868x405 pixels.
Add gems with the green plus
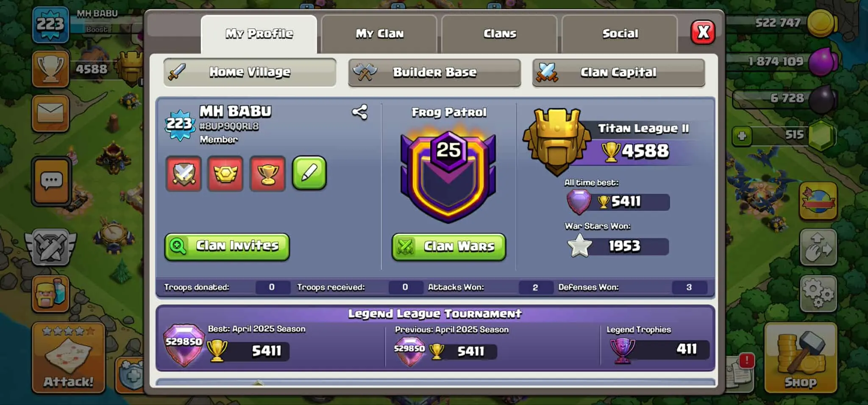pos(742,136)
